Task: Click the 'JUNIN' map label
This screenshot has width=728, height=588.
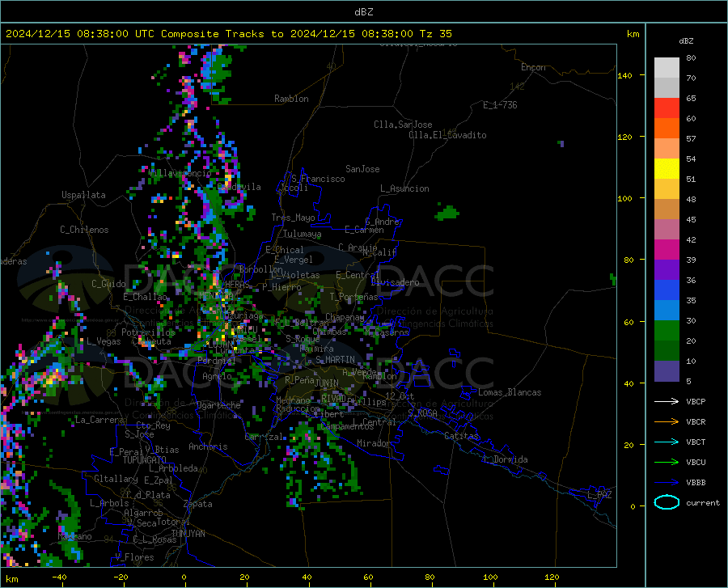Action: 327,383
